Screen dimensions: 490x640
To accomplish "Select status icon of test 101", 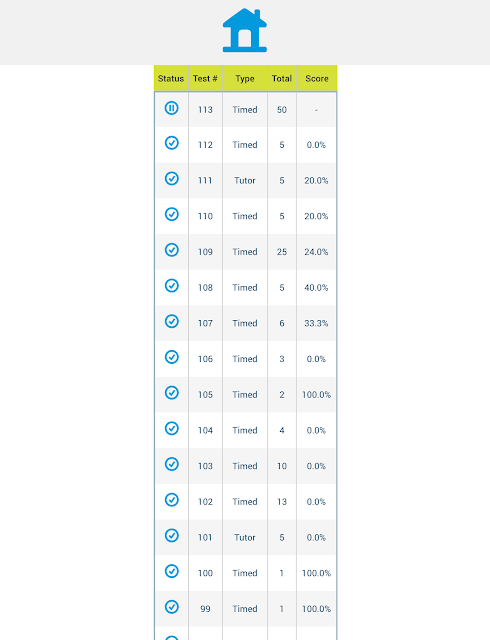I will point(172,536).
